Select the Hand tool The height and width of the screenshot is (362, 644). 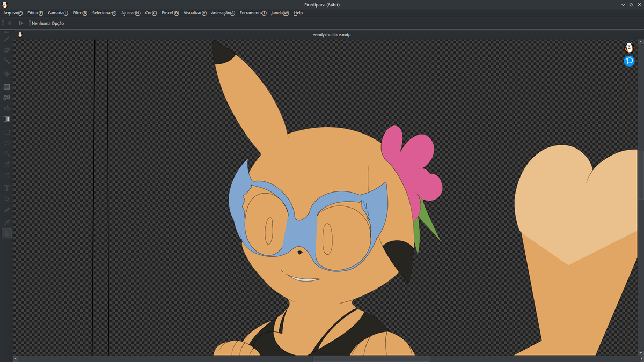coord(6,233)
